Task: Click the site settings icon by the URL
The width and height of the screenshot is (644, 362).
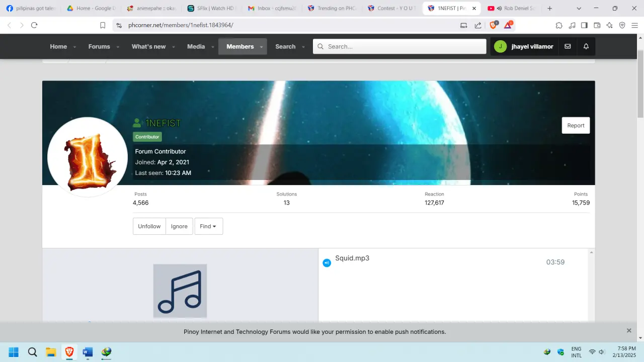Action: 119,25
